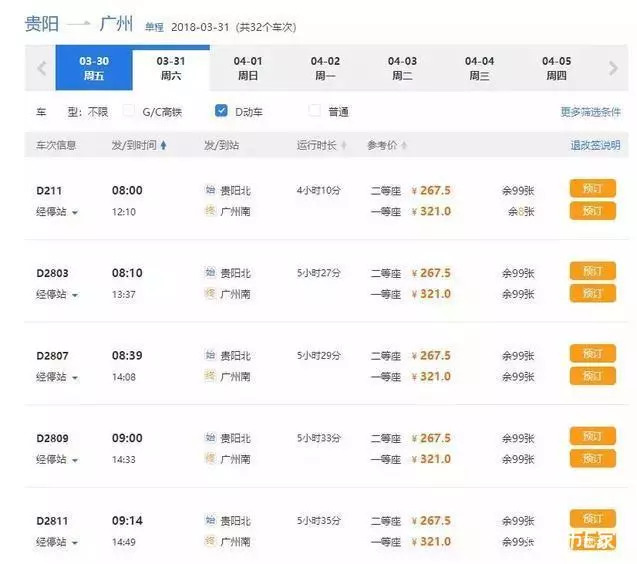This screenshot has width=637, height=564.
Task: Book D211 second class seat
Action: 593,189
